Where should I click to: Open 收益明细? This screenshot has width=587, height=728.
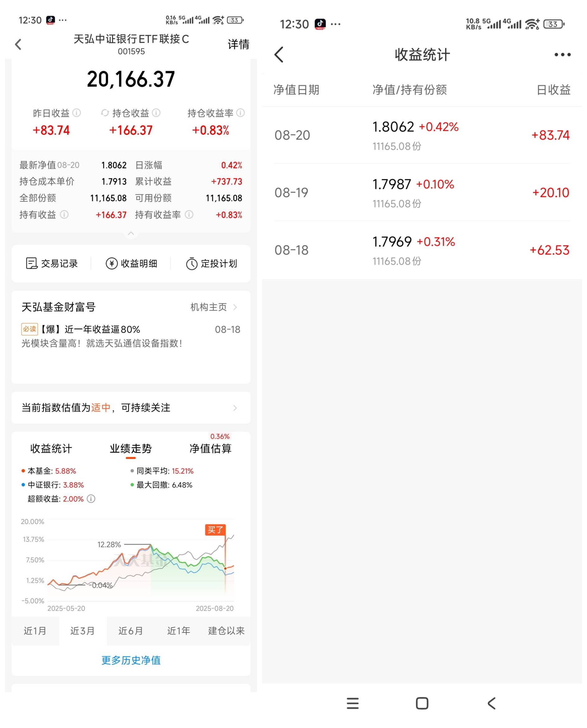pyautogui.click(x=131, y=264)
